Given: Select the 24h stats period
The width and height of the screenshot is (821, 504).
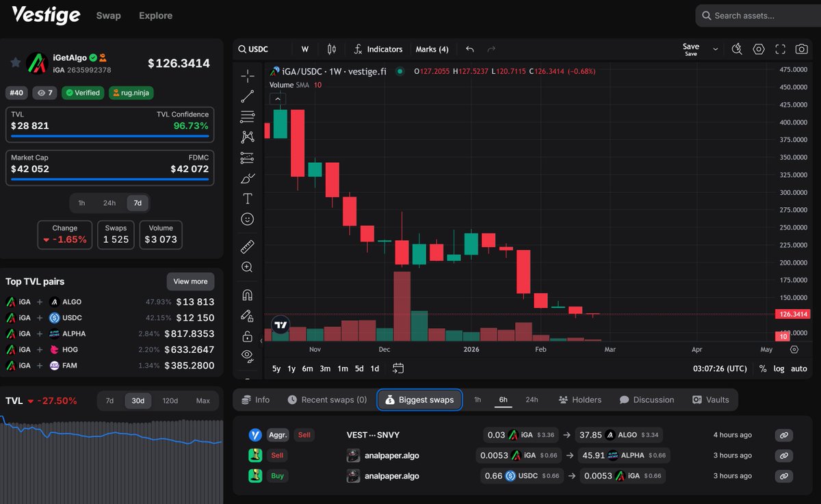Looking at the screenshot, I should [x=109, y=203].
